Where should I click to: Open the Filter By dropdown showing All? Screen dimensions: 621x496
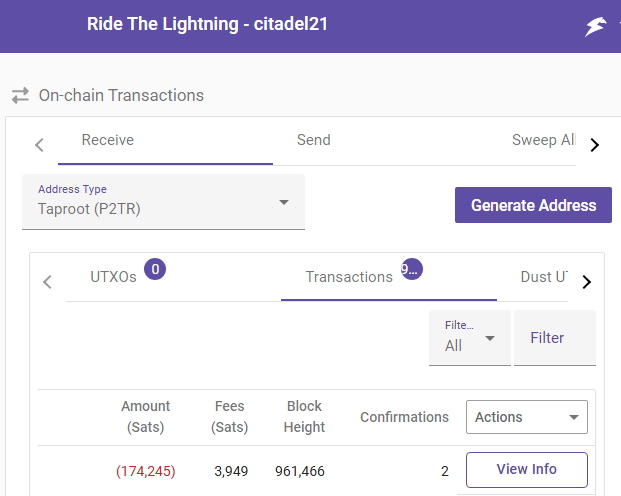470,338
